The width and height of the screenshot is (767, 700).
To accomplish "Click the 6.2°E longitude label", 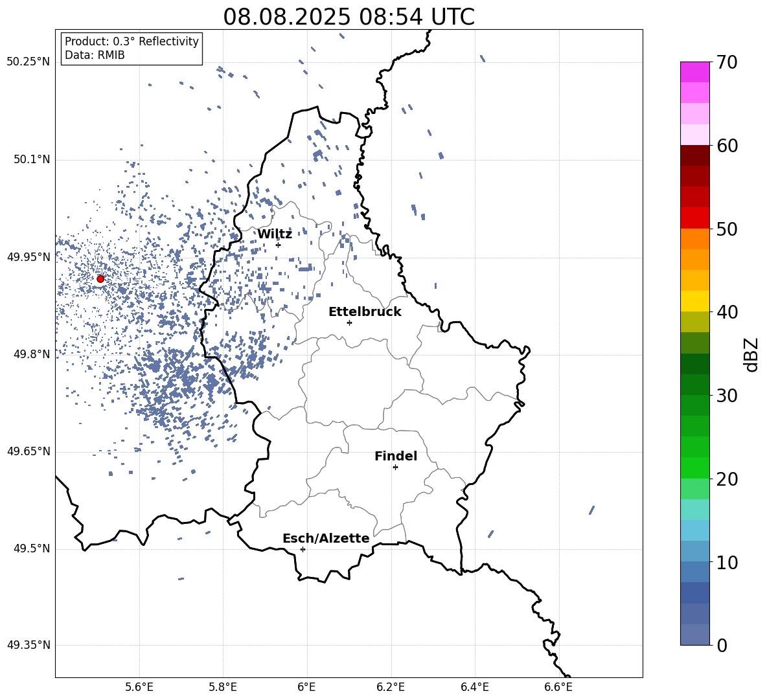I will pos(391,687).
